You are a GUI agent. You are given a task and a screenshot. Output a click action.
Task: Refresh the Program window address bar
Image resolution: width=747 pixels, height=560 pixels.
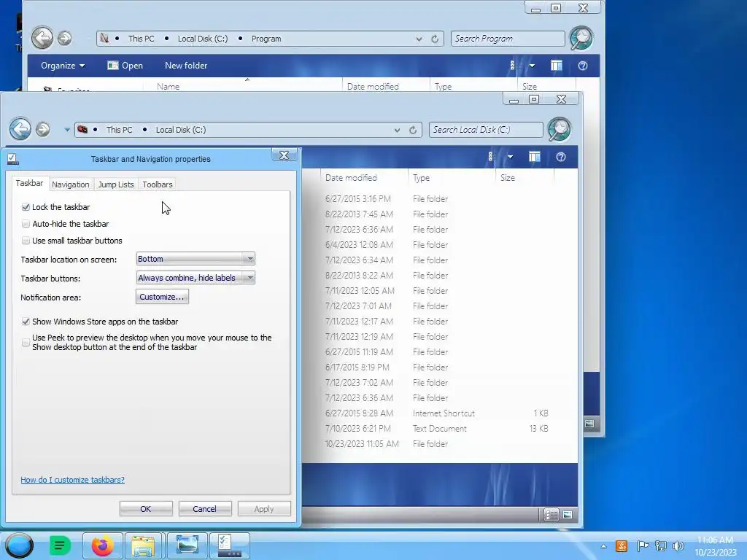point(435,39)
